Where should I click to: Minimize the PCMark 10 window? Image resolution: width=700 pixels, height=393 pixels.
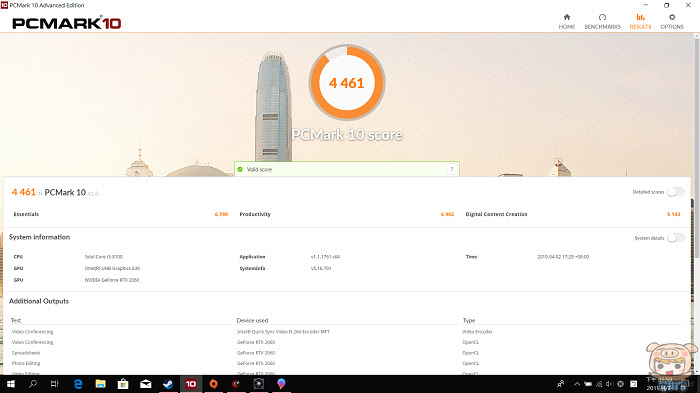click(x=646, y=5)
